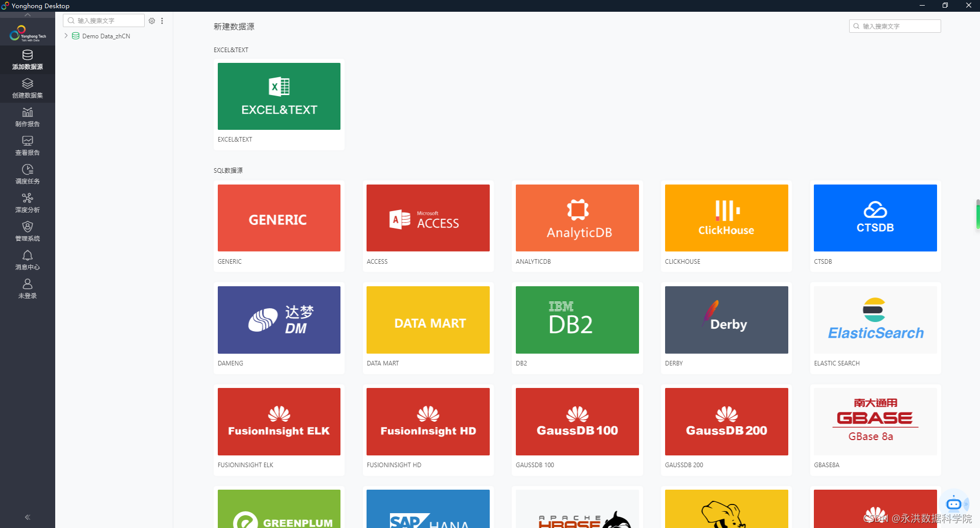Open the robot assistant chat icon

pyautogui.click(x=954, y=504)
